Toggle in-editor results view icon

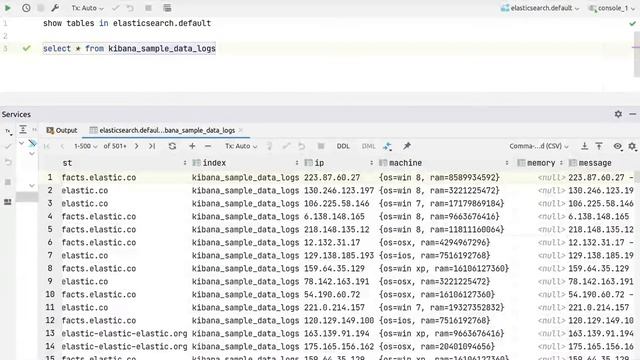click(167, 8)
